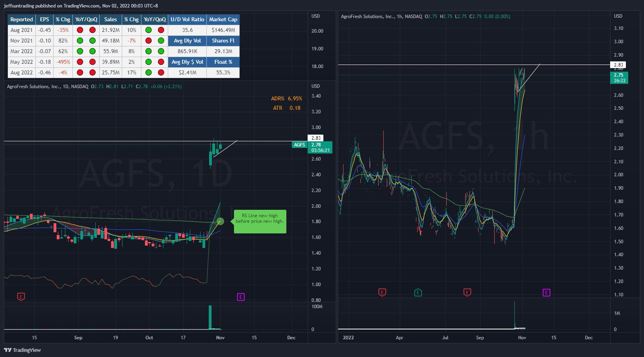Click the '-35%' EPS change cell
The height and width of the screenshot is (357, 644).
63,30
